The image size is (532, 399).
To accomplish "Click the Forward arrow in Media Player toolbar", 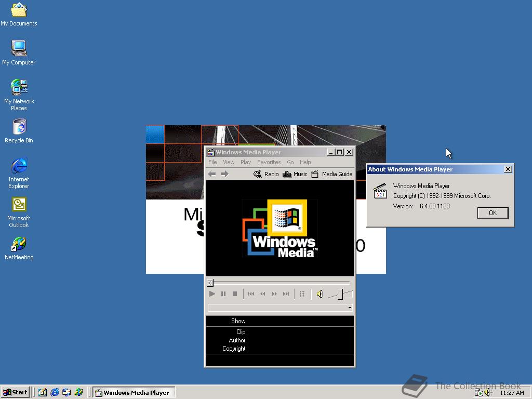I will 224,174.
